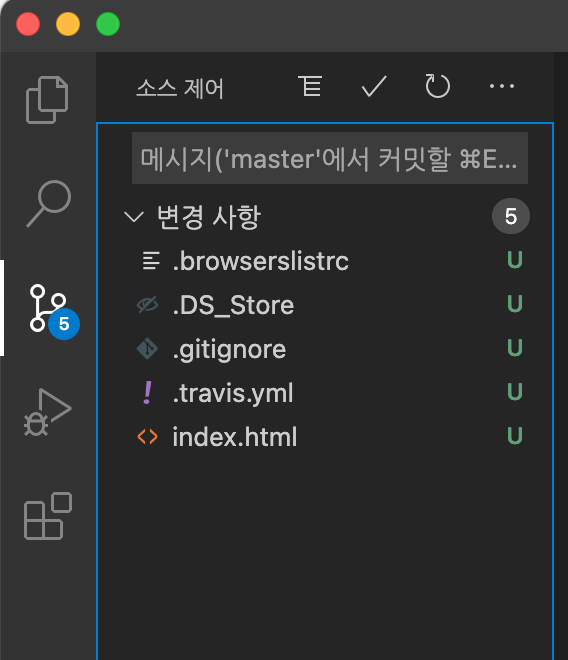Click the U status of index.html
This screenshot has height=660, width=568.
pos(515,436)
